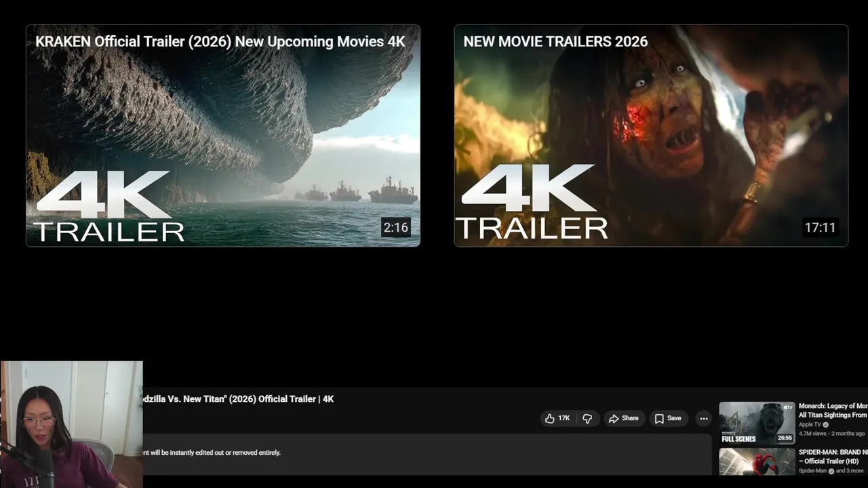Open the Spider-Man trailer sidebar thumbnail
The height and width of the screenshot is (488, 868).
(x=757, y=462)
